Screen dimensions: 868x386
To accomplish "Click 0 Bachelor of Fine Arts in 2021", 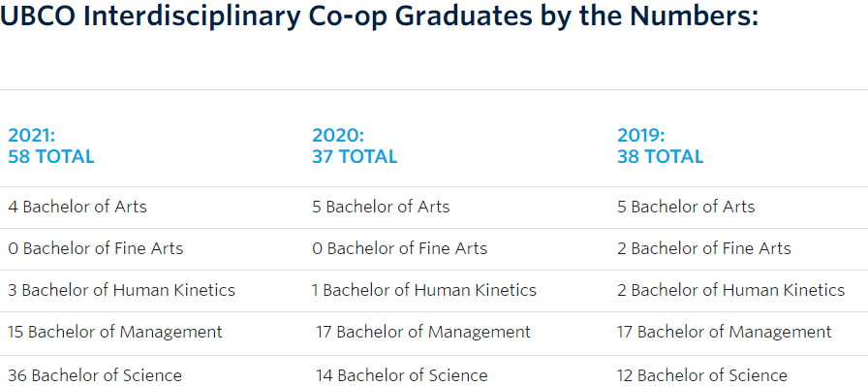I will tap(95, 248).
